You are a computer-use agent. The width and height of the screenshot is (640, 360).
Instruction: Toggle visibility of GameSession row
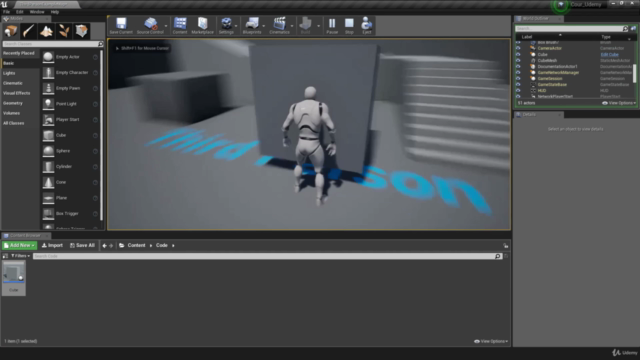point(518,78)
